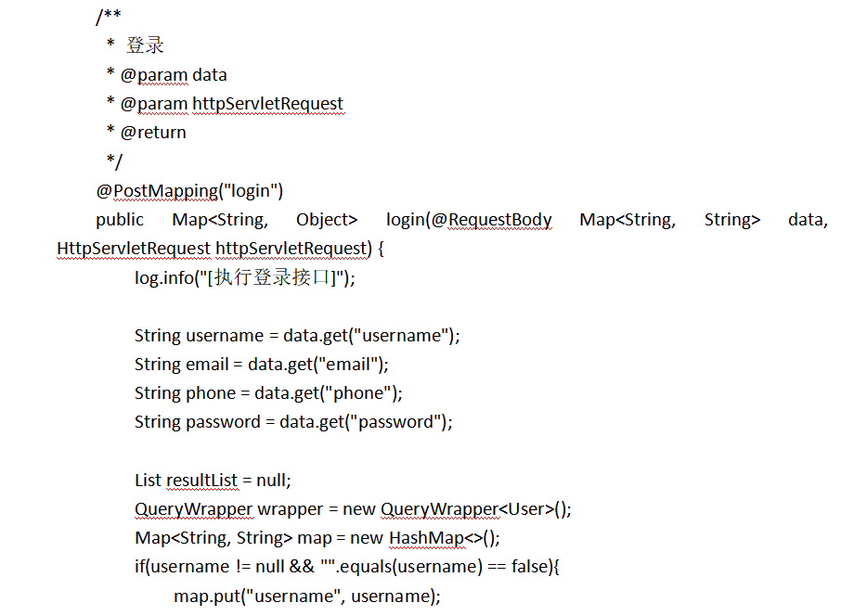The width and height of the screenshot is (854, 616).
Task: Click the 'String phone = data.get' line
Action: (x=268, y=393)
